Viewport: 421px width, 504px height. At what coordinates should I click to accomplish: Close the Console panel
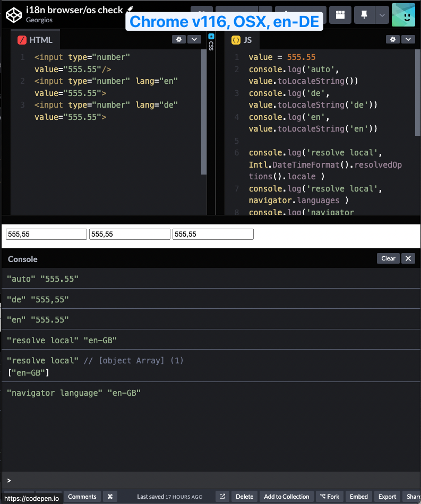(408, 258)
